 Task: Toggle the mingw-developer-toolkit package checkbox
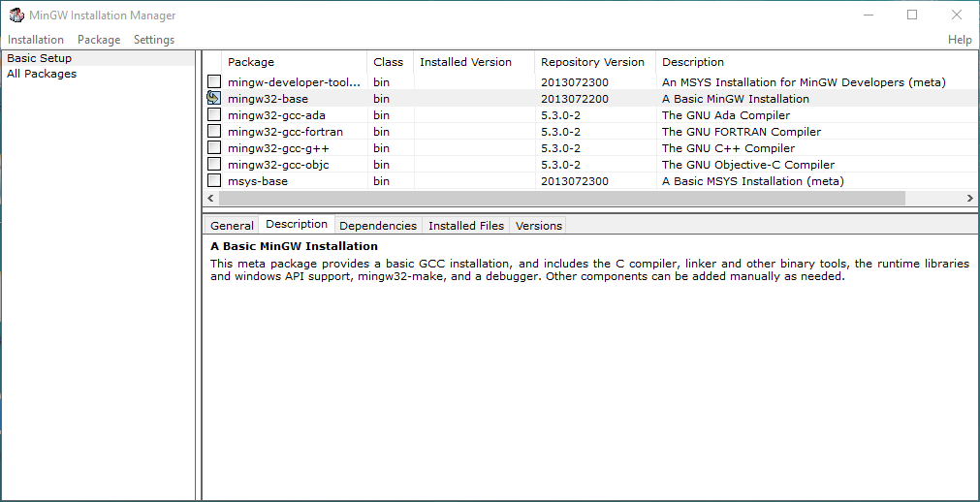click(x=213, y=81)
